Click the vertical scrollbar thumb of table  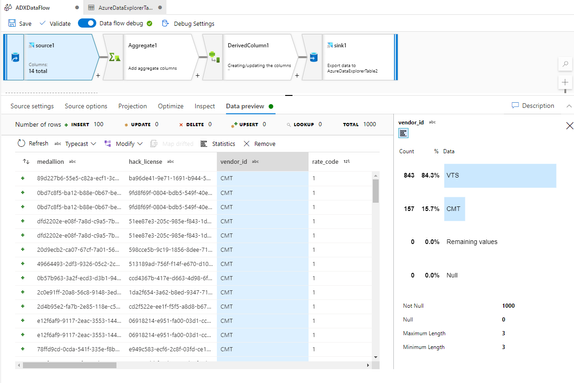376,191
